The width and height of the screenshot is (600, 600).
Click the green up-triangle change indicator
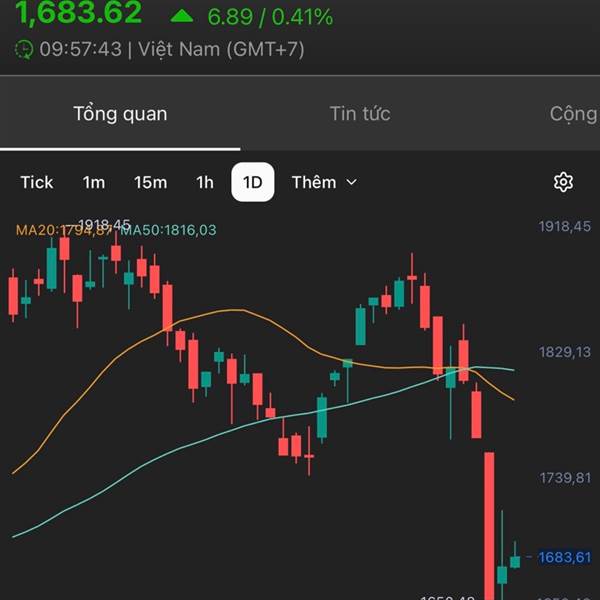click(x=182, y=16)
